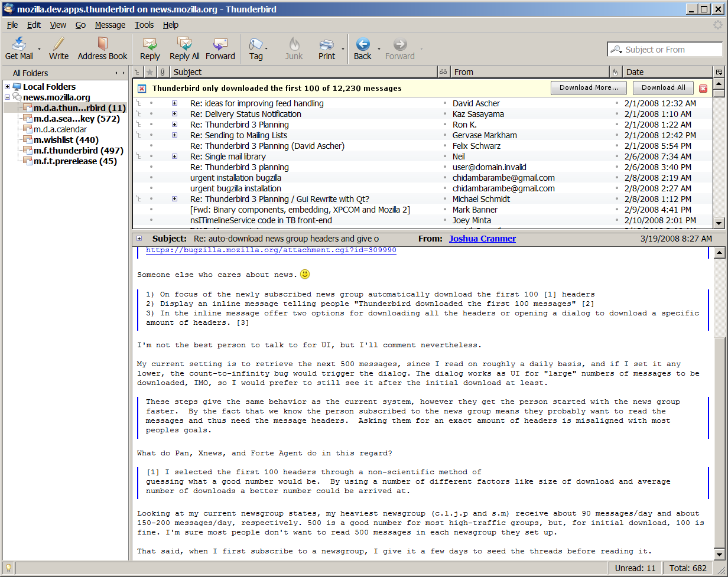This screenshot has height=577, width=728.
Task: Click the Download More... button
Action: click(x=589, y=87)
